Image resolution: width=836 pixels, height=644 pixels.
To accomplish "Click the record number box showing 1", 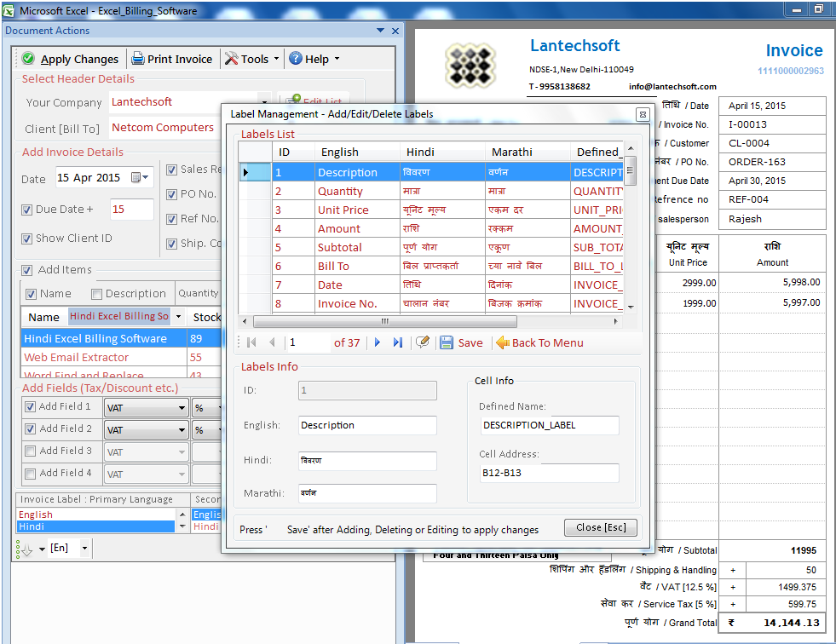I will 308,342.
